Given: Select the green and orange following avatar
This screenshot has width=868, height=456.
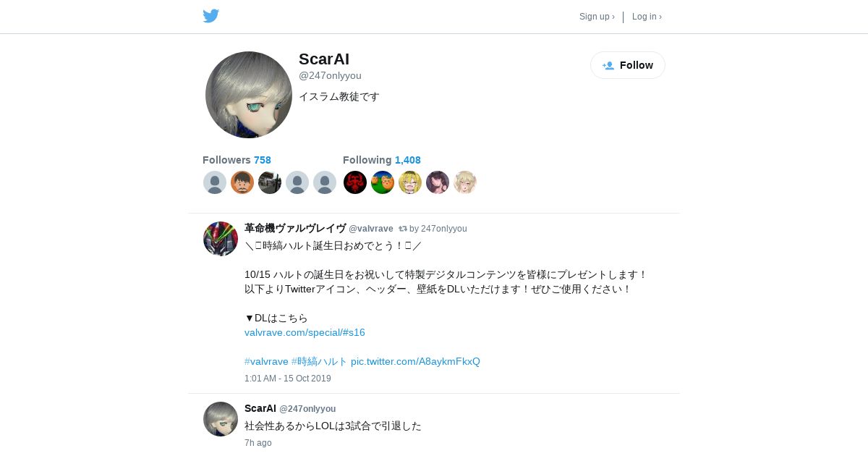Looking at the screenshot, I should [383, 182].
